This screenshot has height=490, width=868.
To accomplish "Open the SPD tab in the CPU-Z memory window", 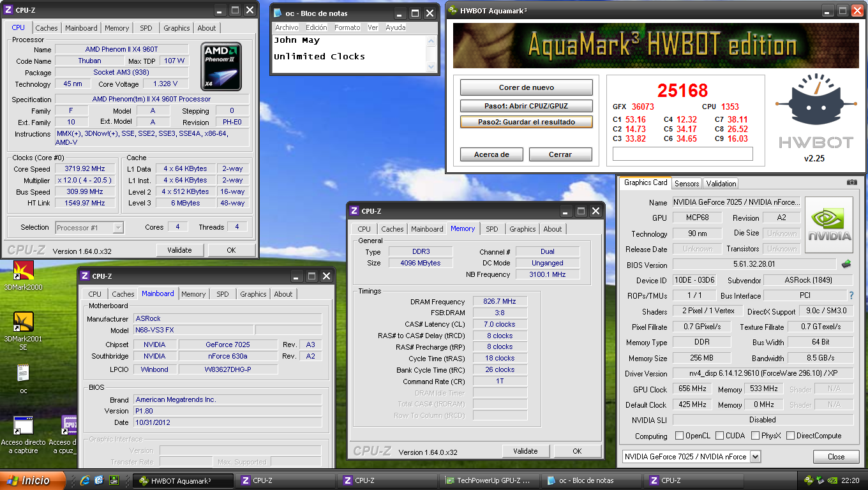I will coord(491,229).
